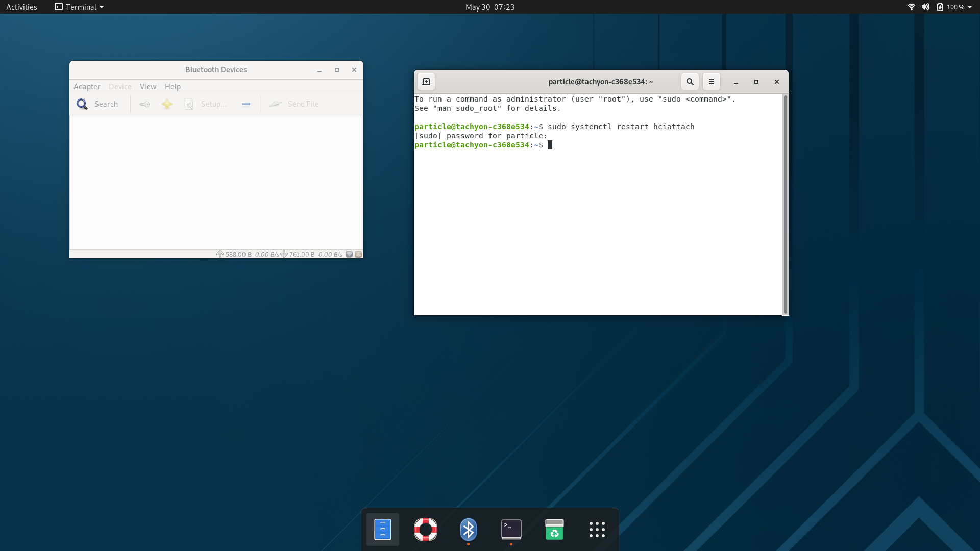Screen dimensions: 980x551
Task: Click the blue minus (remove device) icon
Action: 246,104
